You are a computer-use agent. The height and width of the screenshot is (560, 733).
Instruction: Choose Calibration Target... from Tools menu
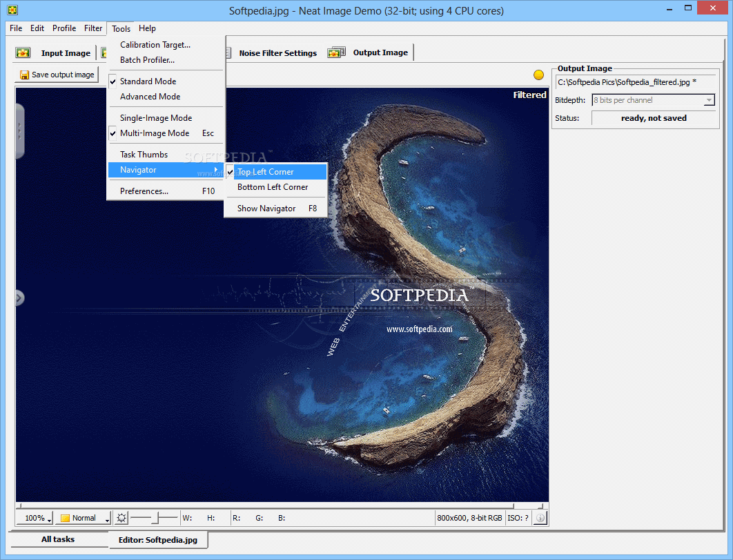(166, 45)
